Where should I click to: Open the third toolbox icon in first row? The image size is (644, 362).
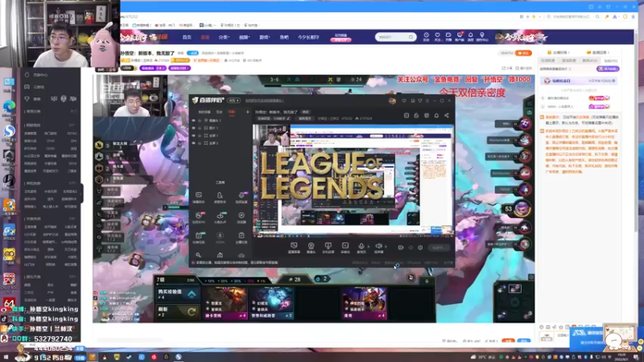241,197
